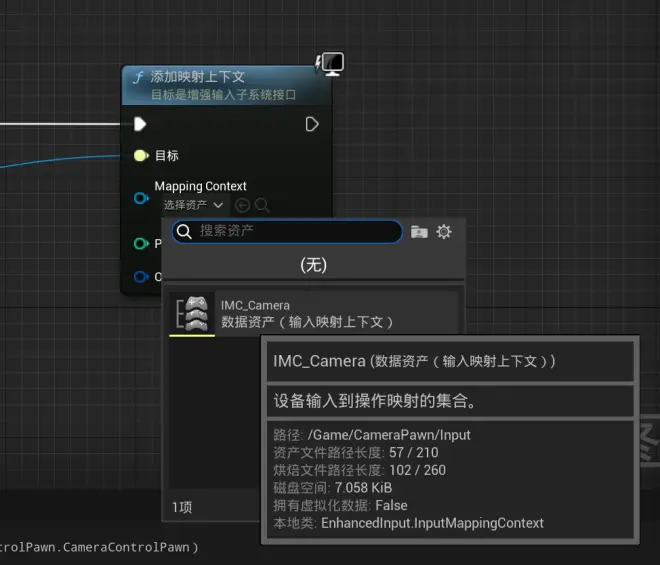The image size is (660, 565).
Task: Click the 目标是增强输入子系统接口 subtitle
Action: pos(224,95)
